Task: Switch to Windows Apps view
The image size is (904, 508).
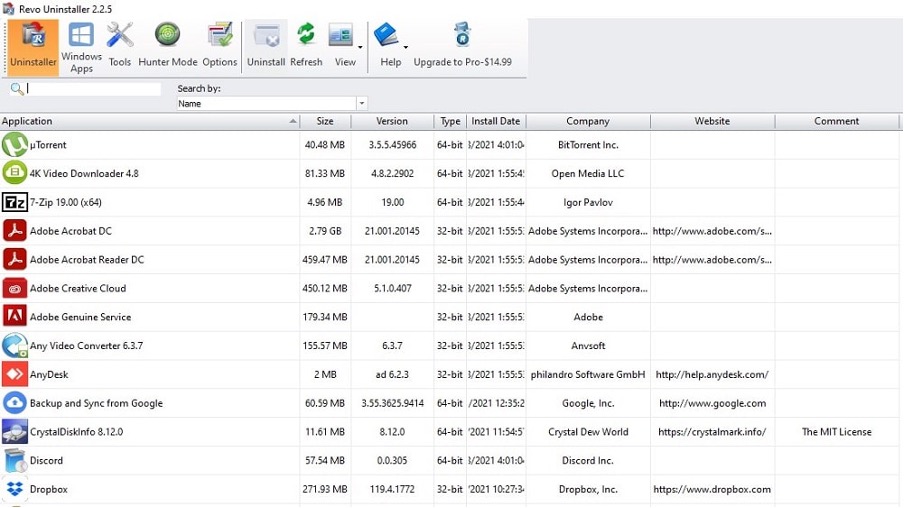Action: (x=81, y=47)
